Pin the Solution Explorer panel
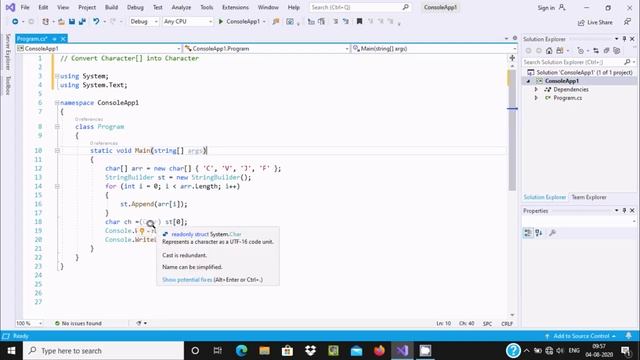This screenshot has height=360, width=640. coord(624,39)
